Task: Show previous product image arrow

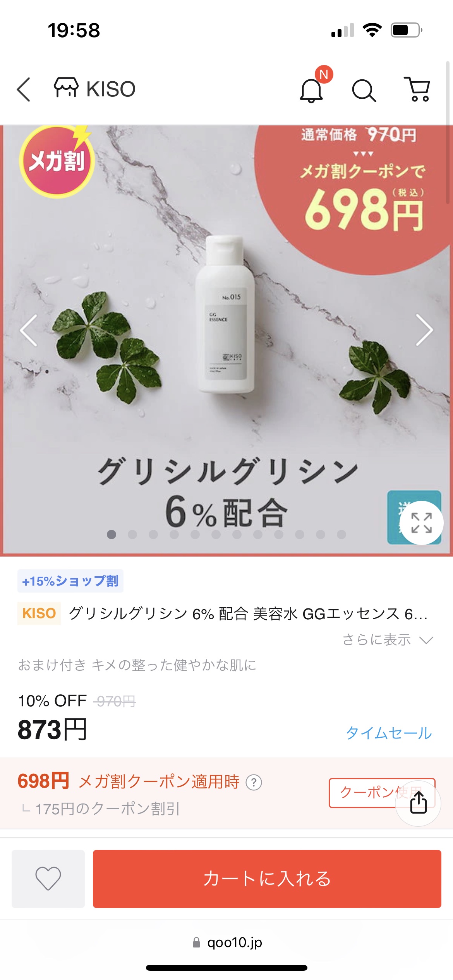Action: pos(29,330)
